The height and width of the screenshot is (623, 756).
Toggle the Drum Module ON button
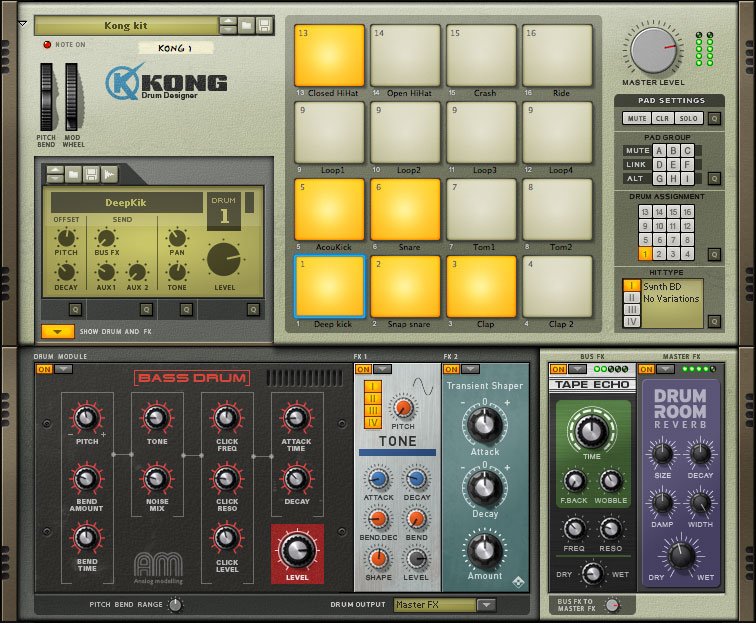tap(44, 369)
